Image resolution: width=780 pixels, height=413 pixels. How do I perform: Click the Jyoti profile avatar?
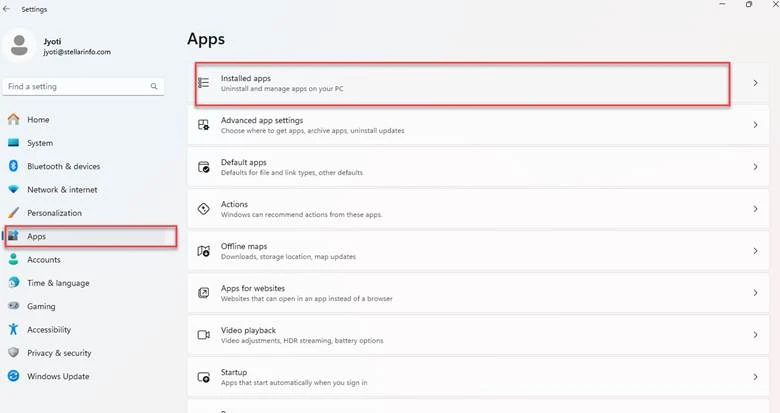20,45
